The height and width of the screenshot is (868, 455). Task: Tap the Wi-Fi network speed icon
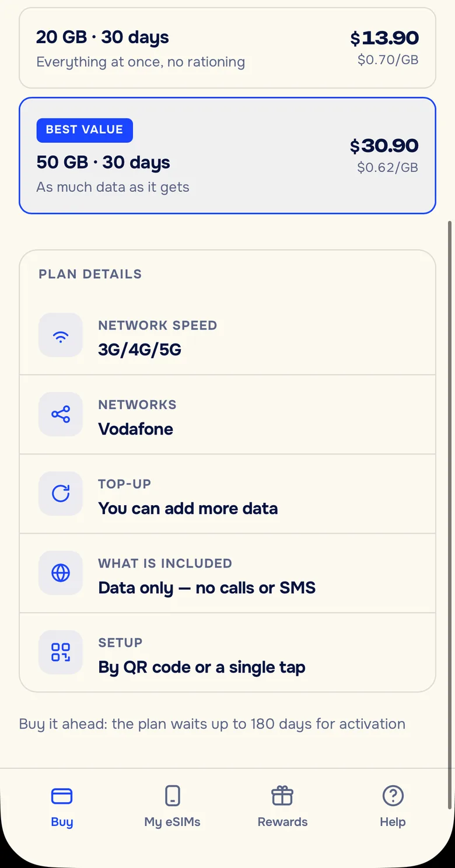click(x=61, y=335)
